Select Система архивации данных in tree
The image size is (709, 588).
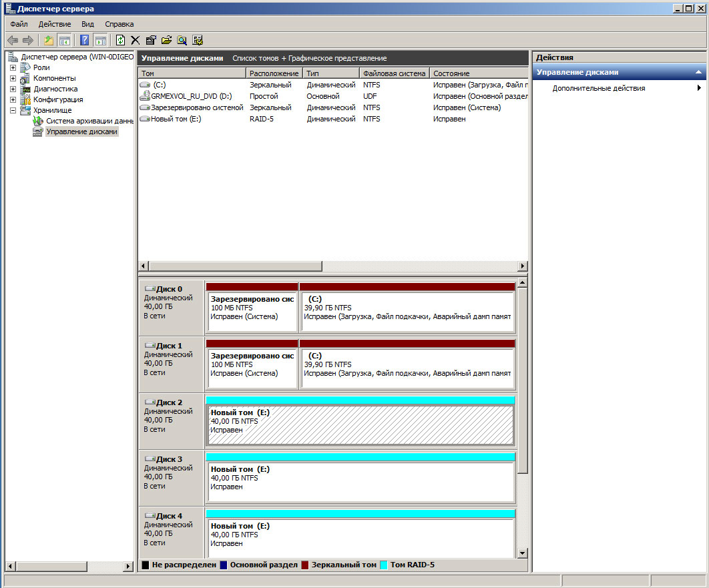pyautogui.click(x=89, y=121)
